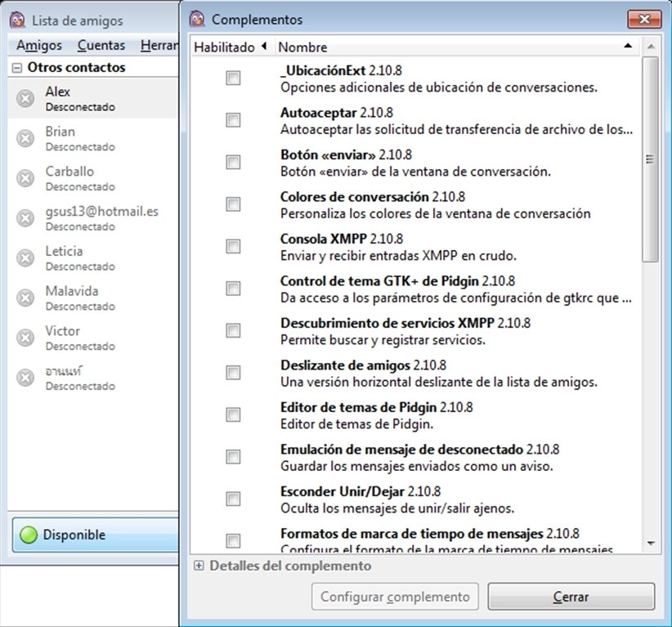Image resolution: width=672 pixels, height=627 pixels.
Task: Tick the Botón «enviar» plugin checkbox
Action: tap(233, 162)
